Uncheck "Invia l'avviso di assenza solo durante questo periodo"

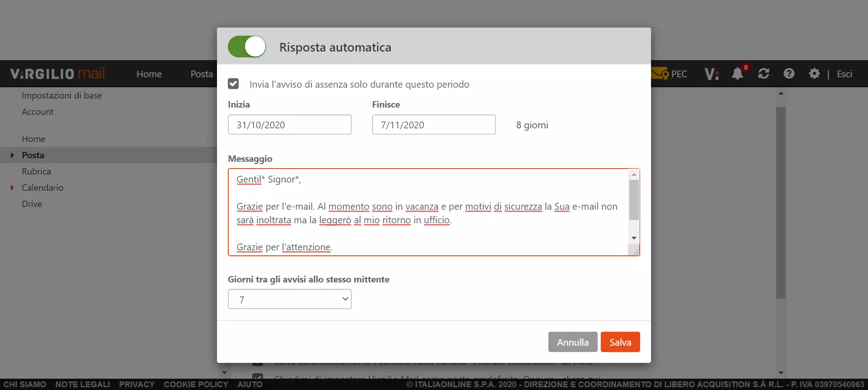pos(233,84)
